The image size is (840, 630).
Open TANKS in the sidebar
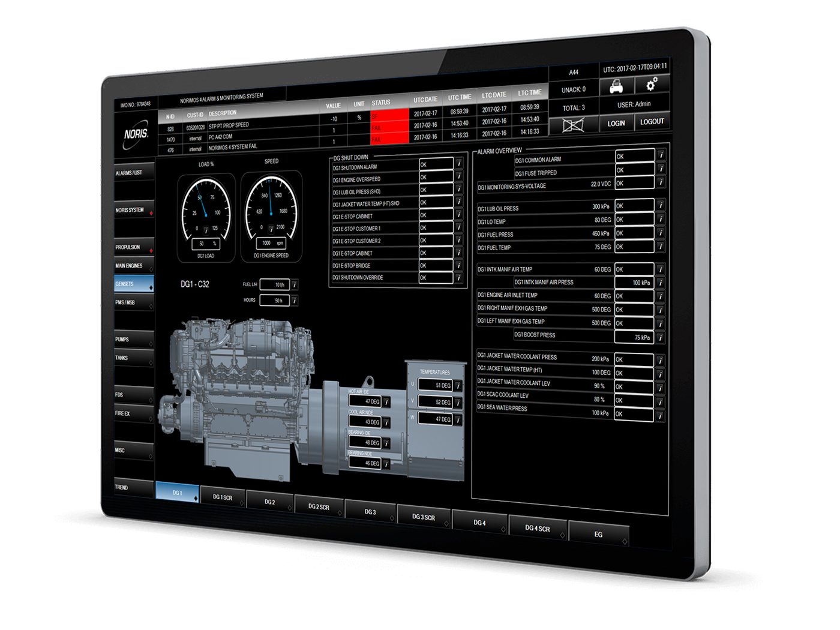pyautogui.click(x=134, y=358)
